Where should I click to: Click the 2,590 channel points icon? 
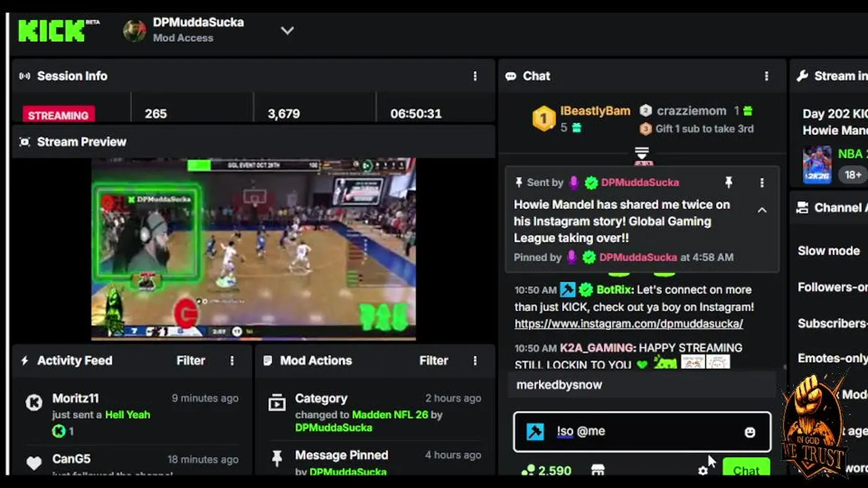[528, 470]
